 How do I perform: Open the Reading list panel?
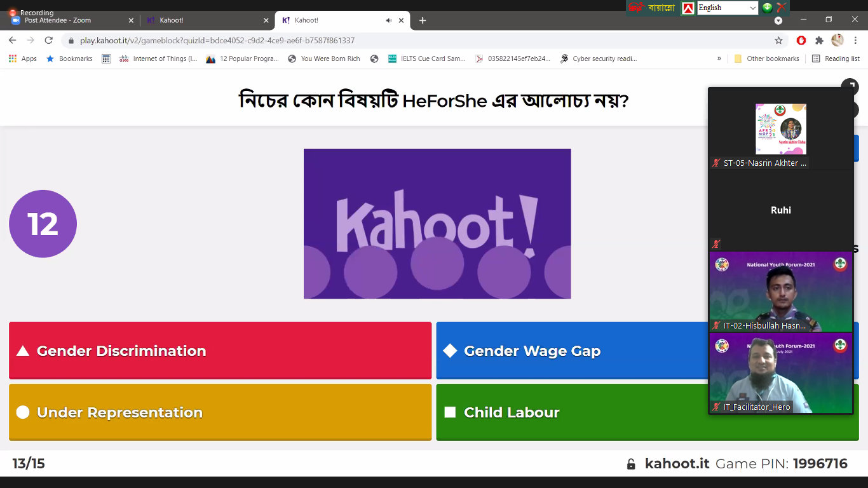coord(836,58)
